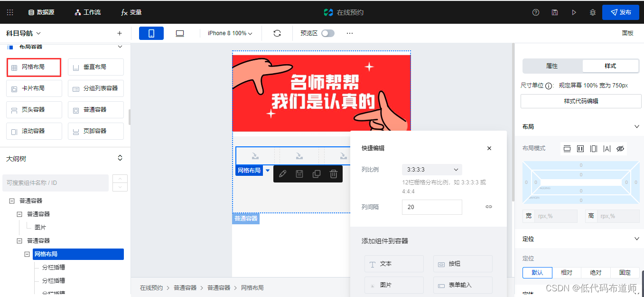Select the 滚动容器 component

[34, 131]
